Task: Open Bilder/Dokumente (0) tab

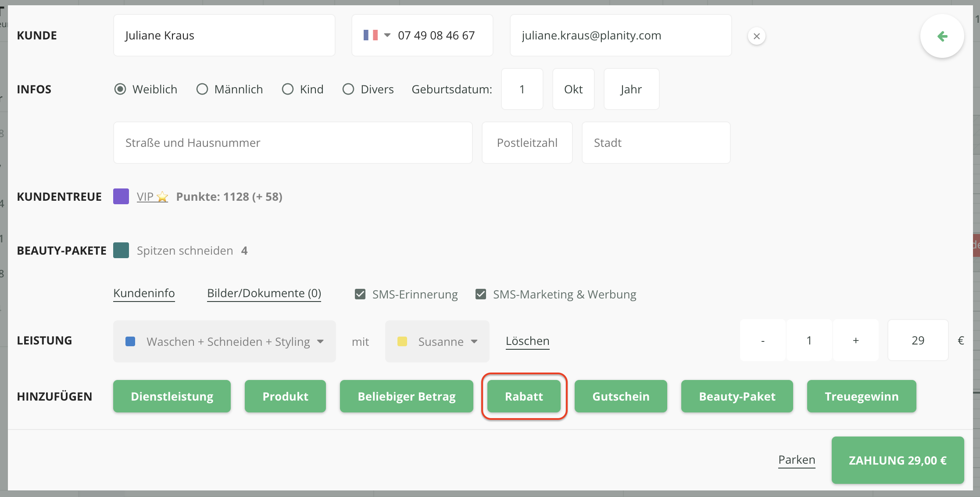Action: (x=264, y=293)
